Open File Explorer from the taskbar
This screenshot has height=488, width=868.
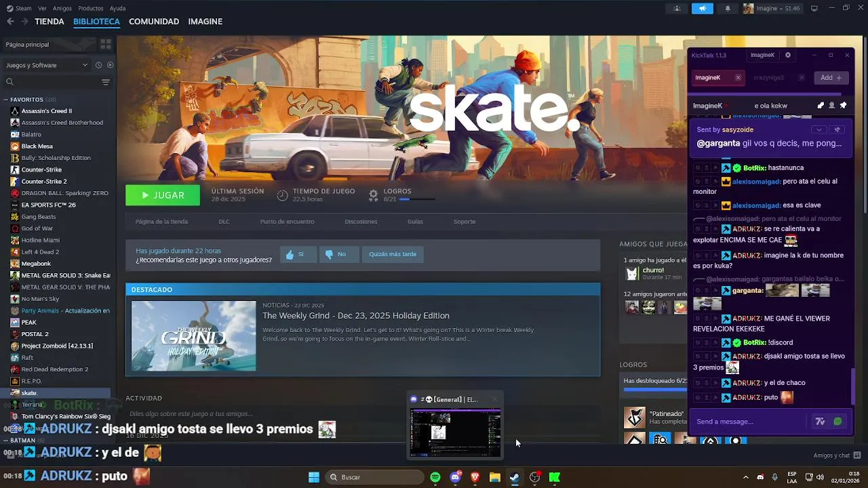point(495,477)
